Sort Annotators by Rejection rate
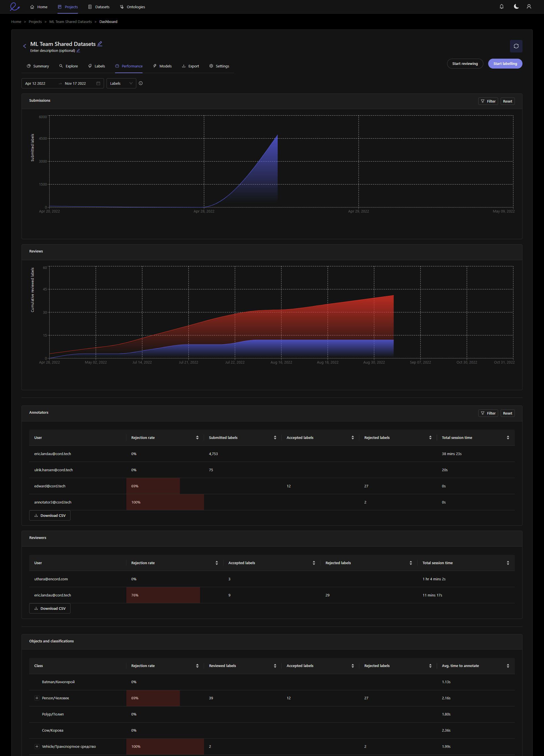 coord(197,438)
